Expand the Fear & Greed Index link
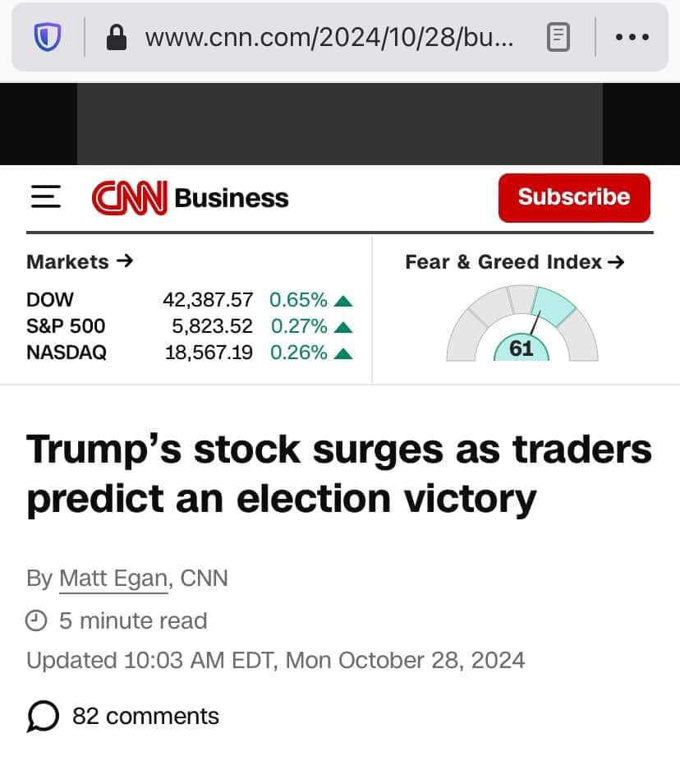 click(x=515, y=262)
